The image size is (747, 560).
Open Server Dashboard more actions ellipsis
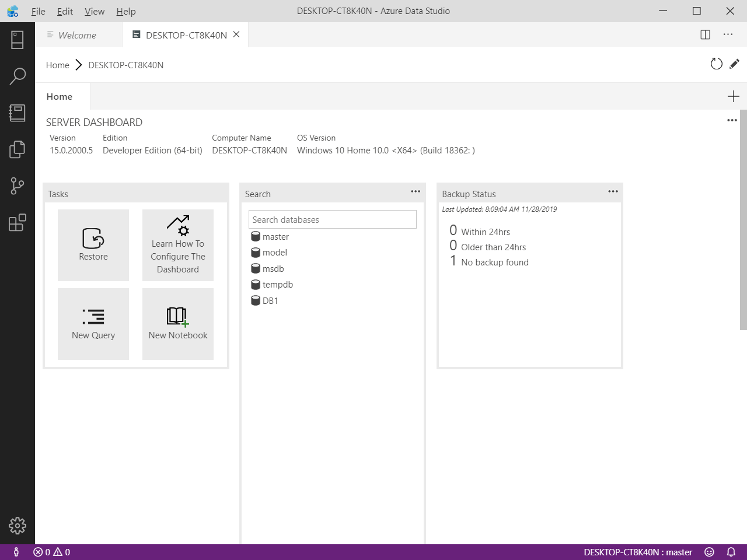coord(732,120)
